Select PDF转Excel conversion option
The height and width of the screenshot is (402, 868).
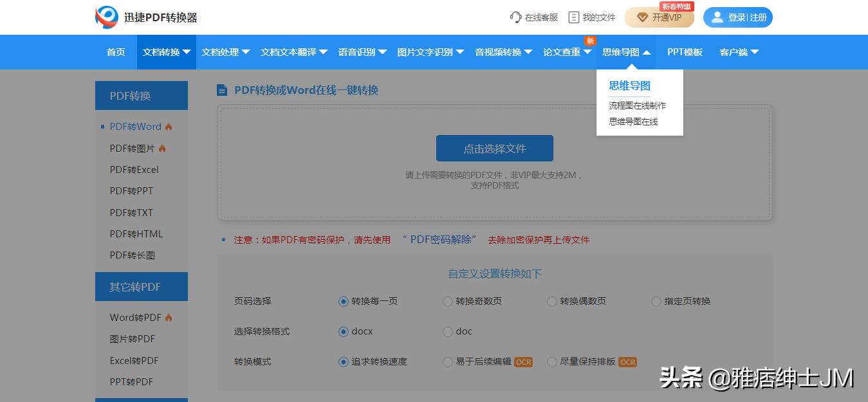(x=134, y=169)
